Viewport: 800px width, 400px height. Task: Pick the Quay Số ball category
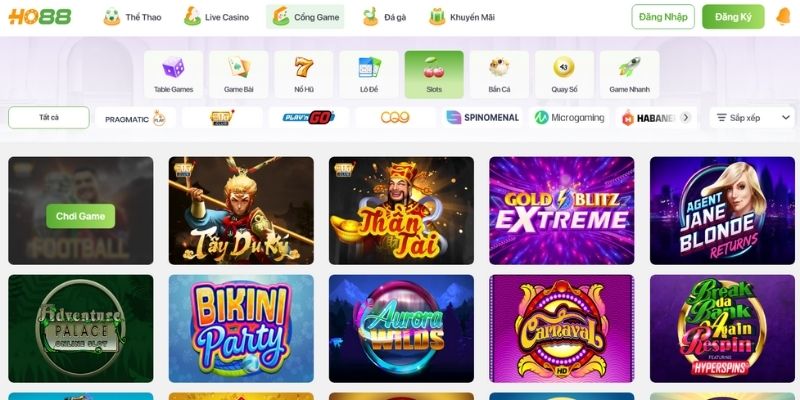(x=564, y=74)
